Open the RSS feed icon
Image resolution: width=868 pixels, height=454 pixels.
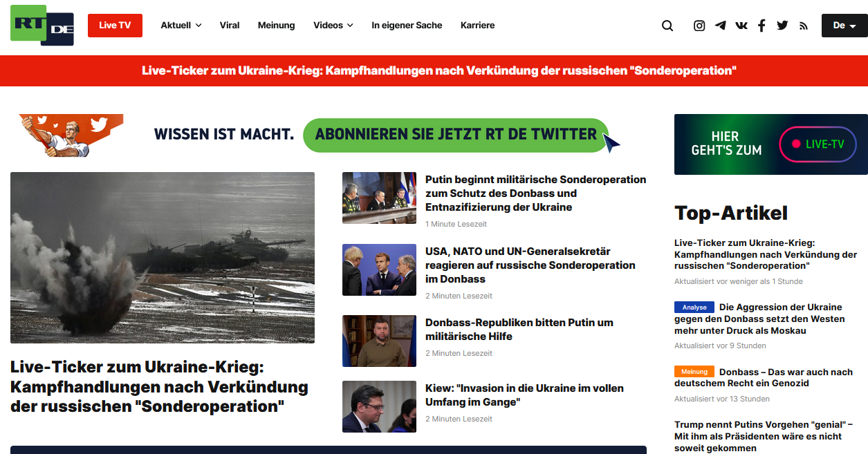click(x=804, y=26)
